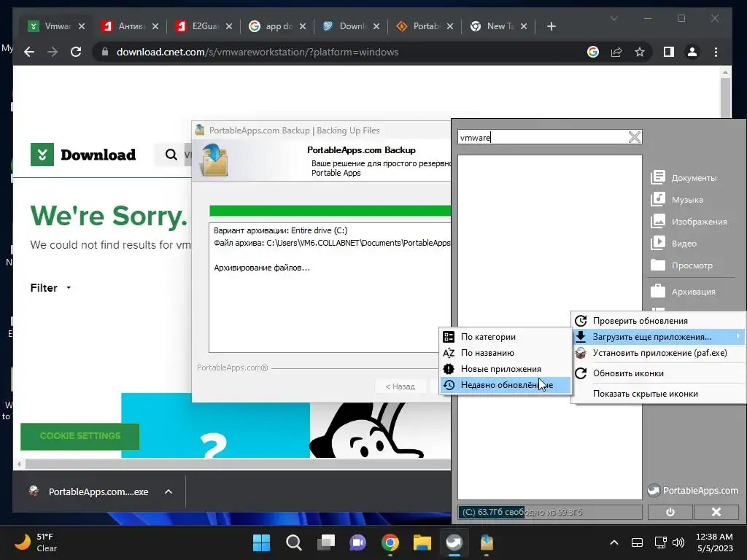Select Недавно обновлённые submenu item
Viewport: 747px width, 560px height.
click(x=505, y=385)
